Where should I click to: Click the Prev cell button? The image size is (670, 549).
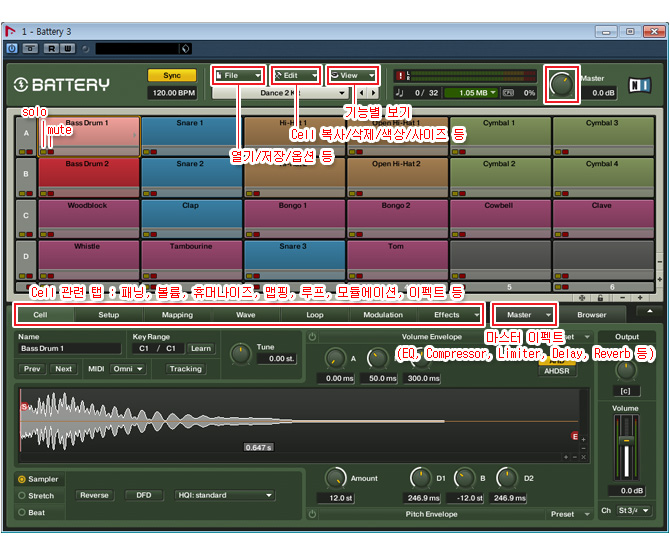(32, 369)
